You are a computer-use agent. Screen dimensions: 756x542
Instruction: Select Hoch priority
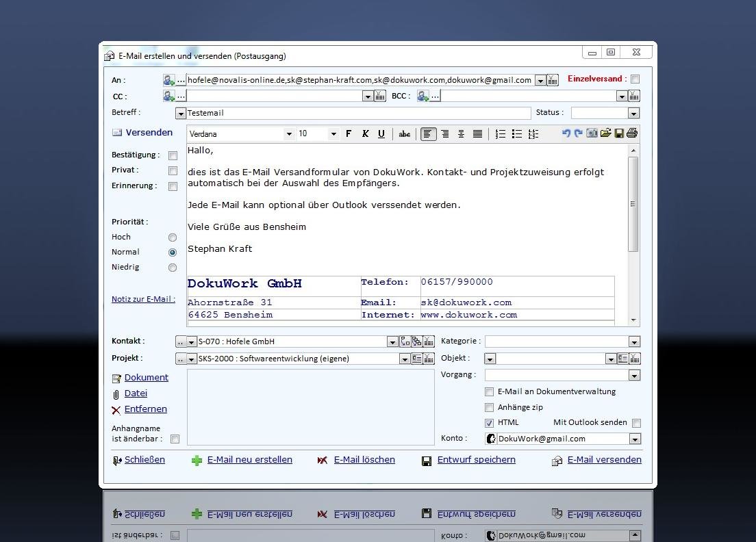172,237
